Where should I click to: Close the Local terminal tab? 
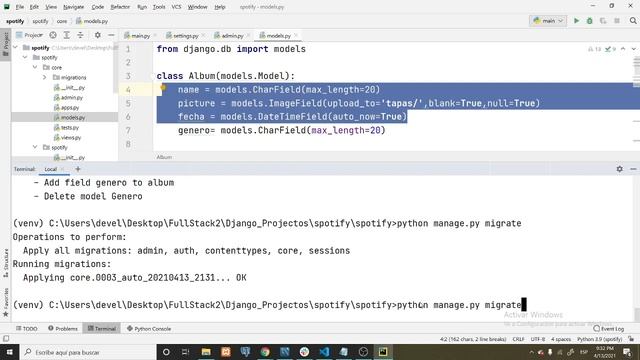[x=62, y=169]
